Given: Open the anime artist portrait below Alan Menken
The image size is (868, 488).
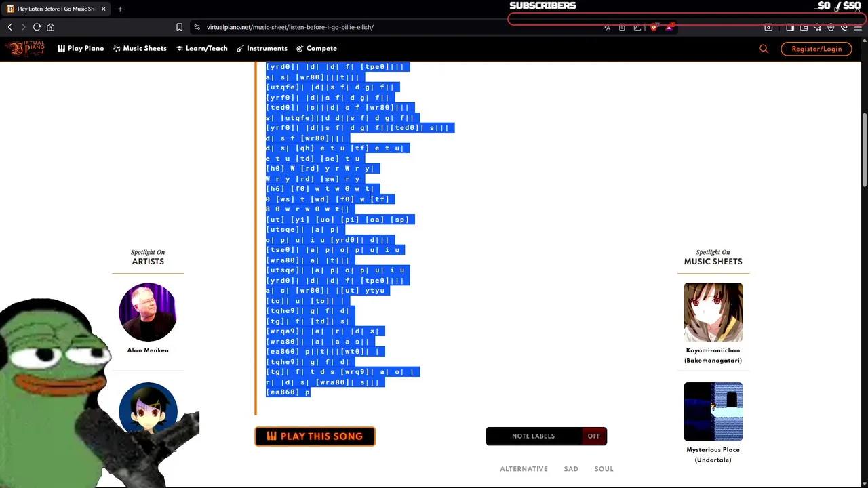Looking at the screenshot, I should coord(148,408).
